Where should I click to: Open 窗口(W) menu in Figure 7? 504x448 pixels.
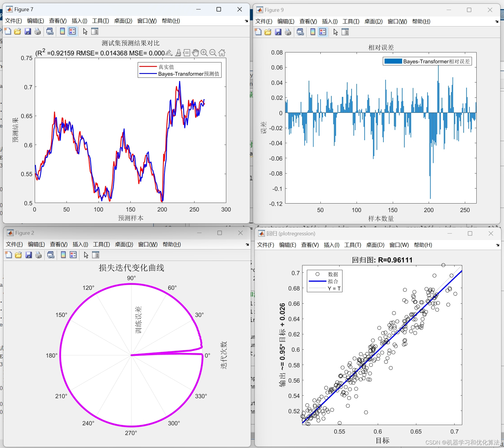click(x=147, y=21)
